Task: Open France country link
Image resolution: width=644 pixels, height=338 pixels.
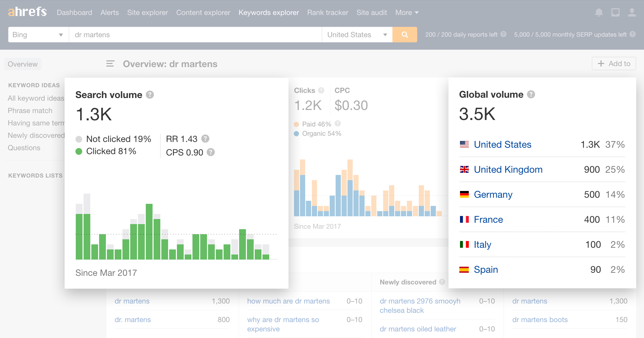Action: [x=488, y=219]
